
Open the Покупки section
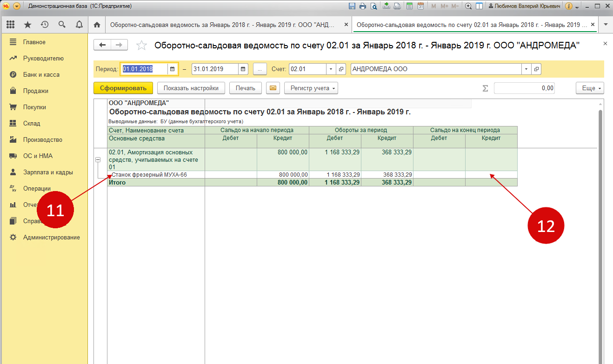(34, 107)
